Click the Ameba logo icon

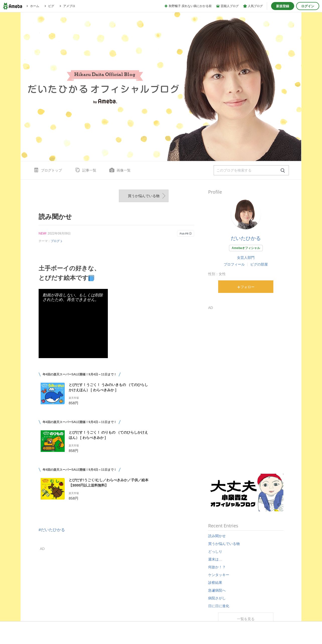pos(13,6)
